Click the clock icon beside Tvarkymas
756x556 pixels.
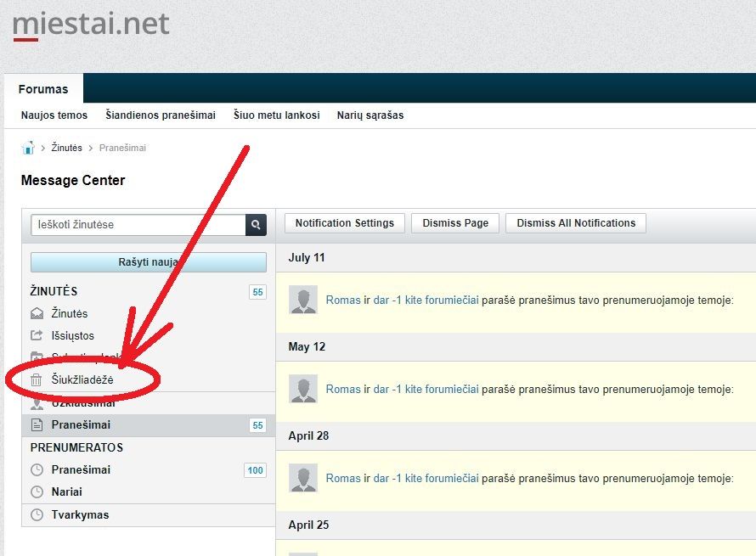[37, 515]
